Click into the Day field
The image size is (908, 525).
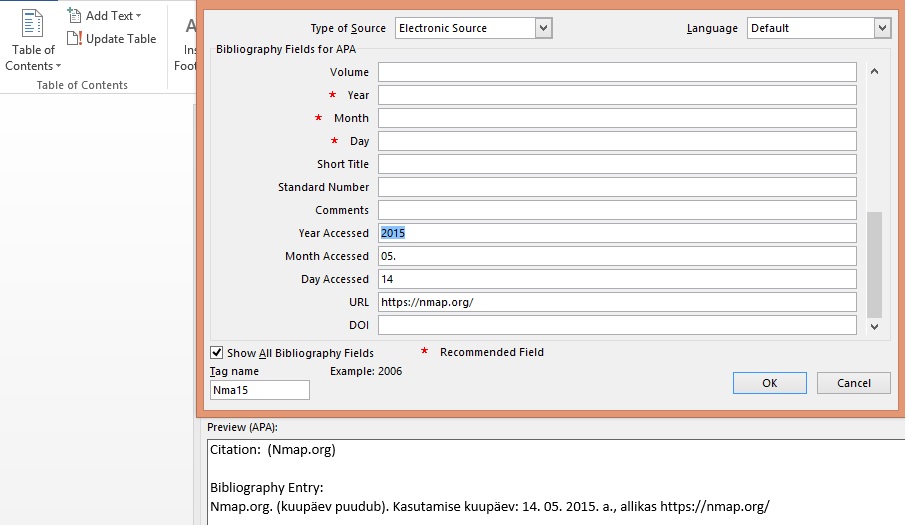click(617, 141)
